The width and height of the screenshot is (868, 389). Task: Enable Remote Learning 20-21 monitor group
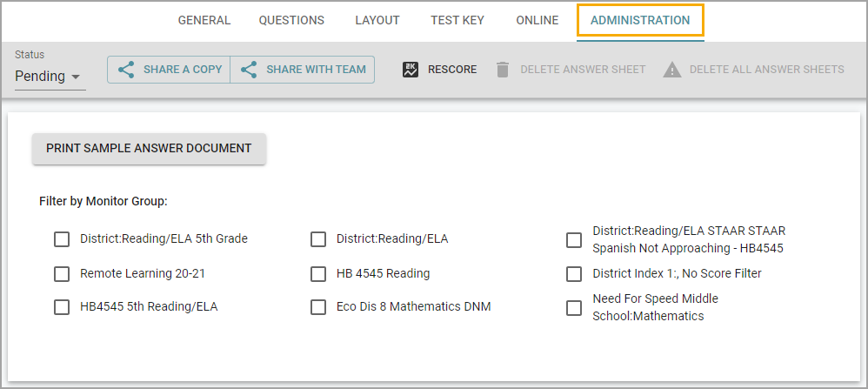click(x=62, y=274)
